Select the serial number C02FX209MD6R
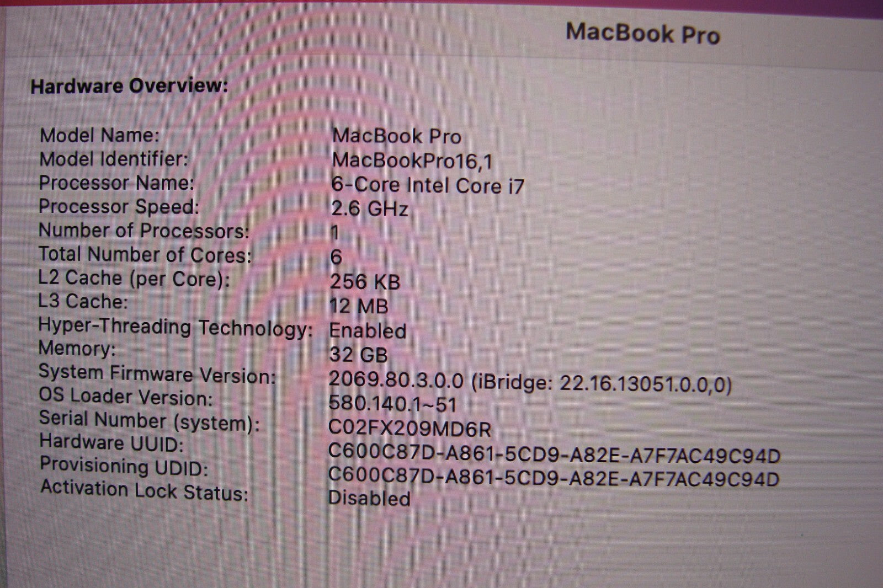Screen dimensions: 883x588 pos(409,428)
